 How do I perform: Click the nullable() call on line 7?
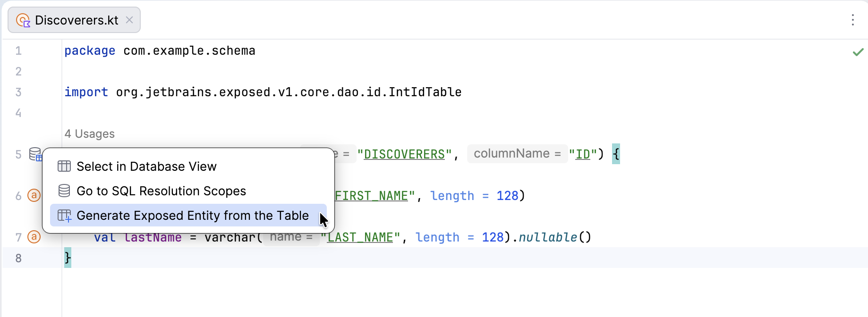tap(555, 237)
